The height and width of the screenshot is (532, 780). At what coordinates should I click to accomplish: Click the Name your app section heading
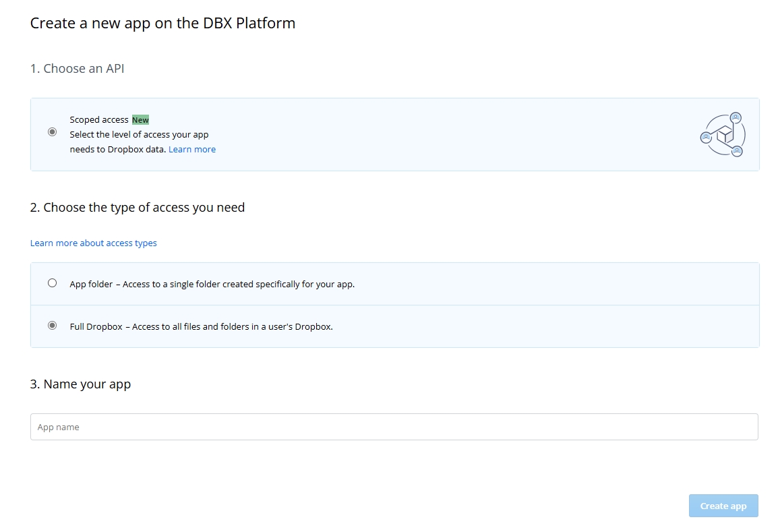click(80, 384)
